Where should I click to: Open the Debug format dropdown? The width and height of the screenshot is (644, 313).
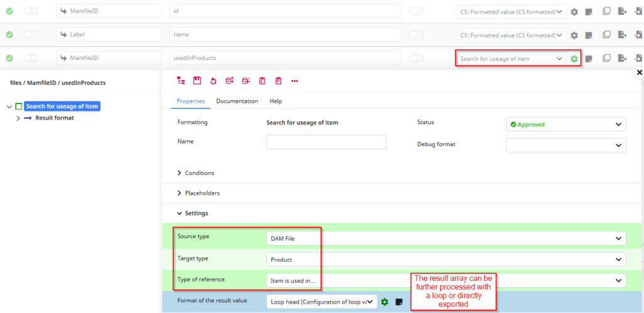566,145
